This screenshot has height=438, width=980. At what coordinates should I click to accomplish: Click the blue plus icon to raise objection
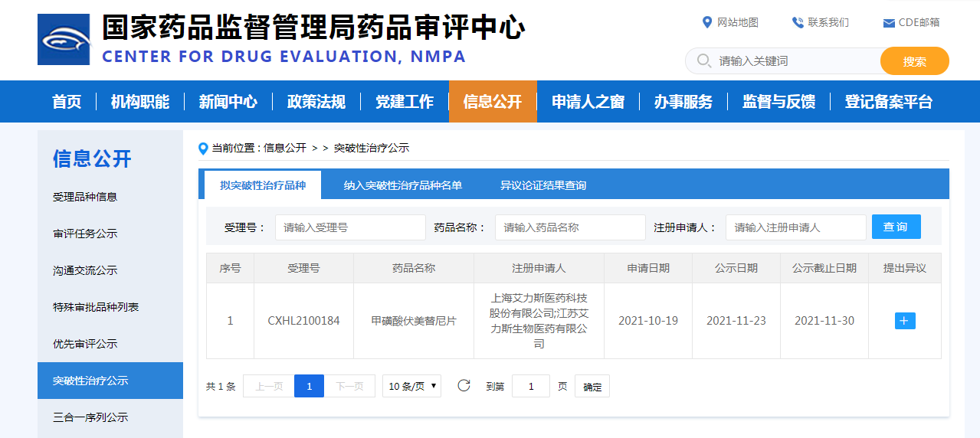tap(904, 321)
